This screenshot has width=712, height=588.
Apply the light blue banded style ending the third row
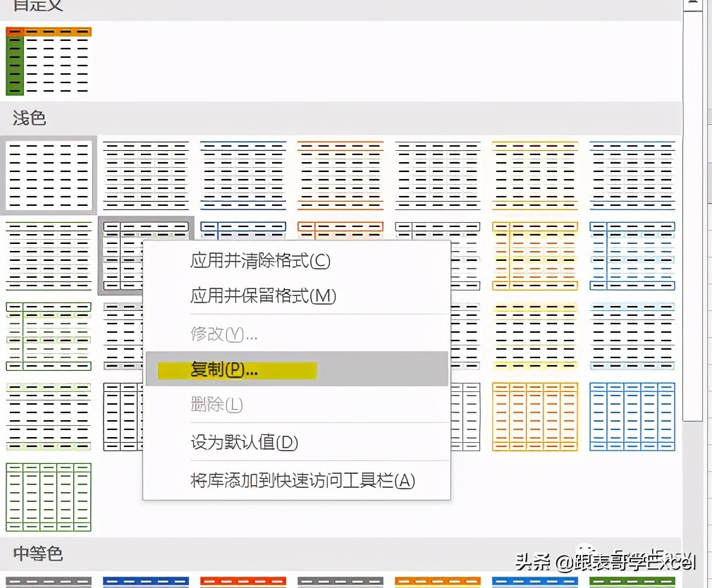[x=632, y=336]
